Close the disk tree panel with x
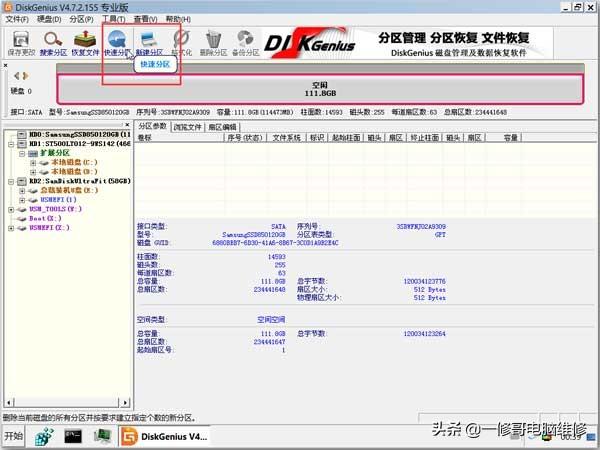 [x=127, y=125]
